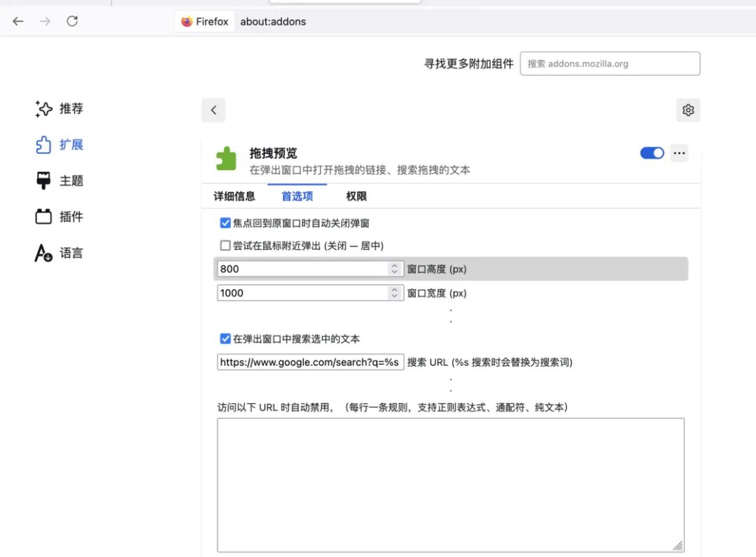Click the auto-disable URL rules text area
This screenshot has width=756, height=557.
point(451,485)
